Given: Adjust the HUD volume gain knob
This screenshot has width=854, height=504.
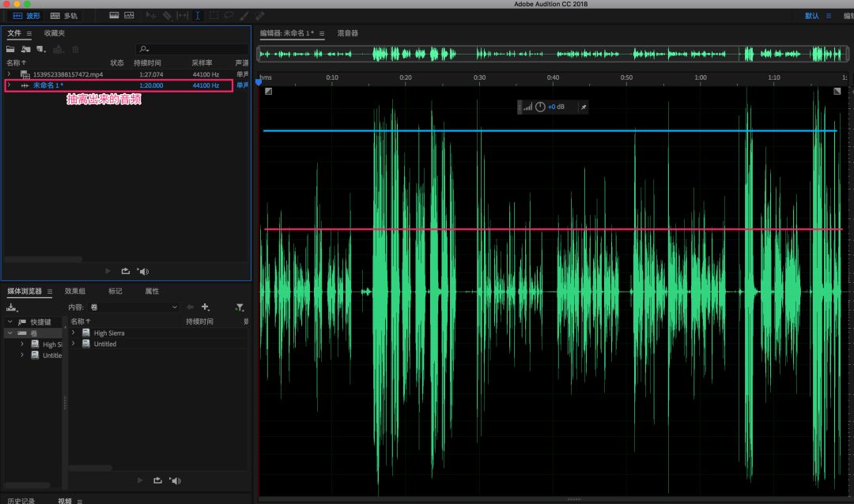Looking at the screenshot, I should click(x=540, y=107).
